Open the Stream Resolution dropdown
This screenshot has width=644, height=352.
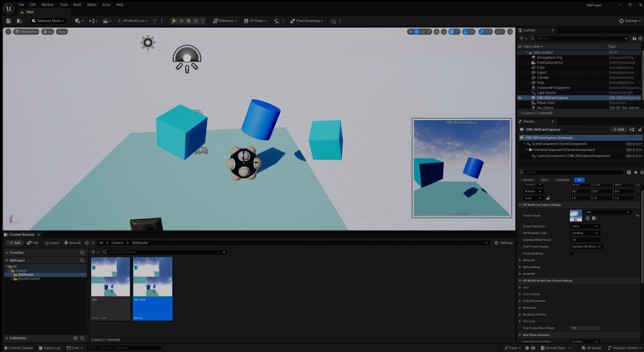click(585, 226)
